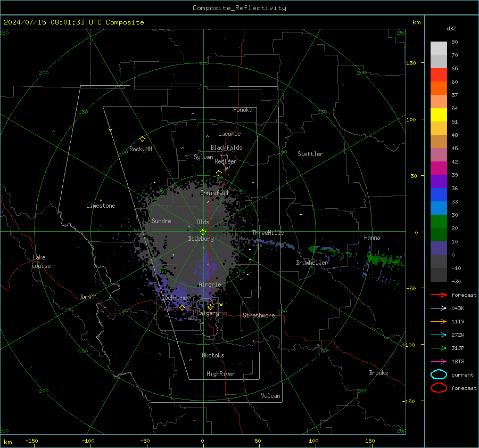
Task: Select the Blackfalds city label
Action: pos(226,148)
